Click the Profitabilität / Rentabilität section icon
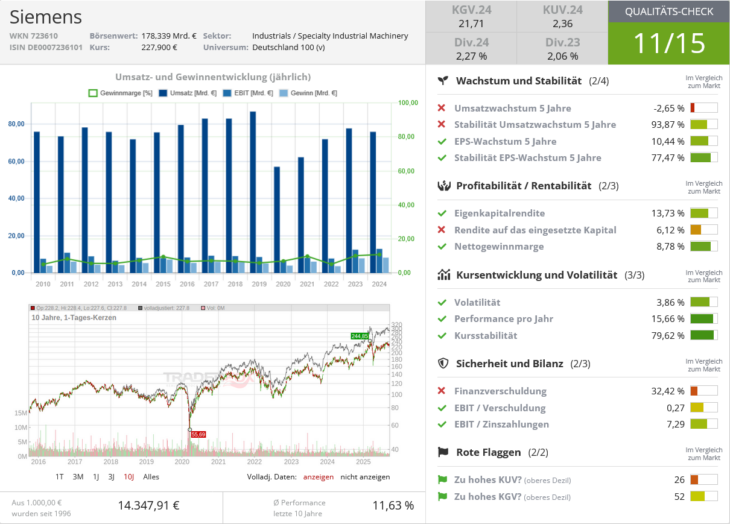The width and height of the screenshot is (730, 524). pyautogui.click(x=444, y=186)
